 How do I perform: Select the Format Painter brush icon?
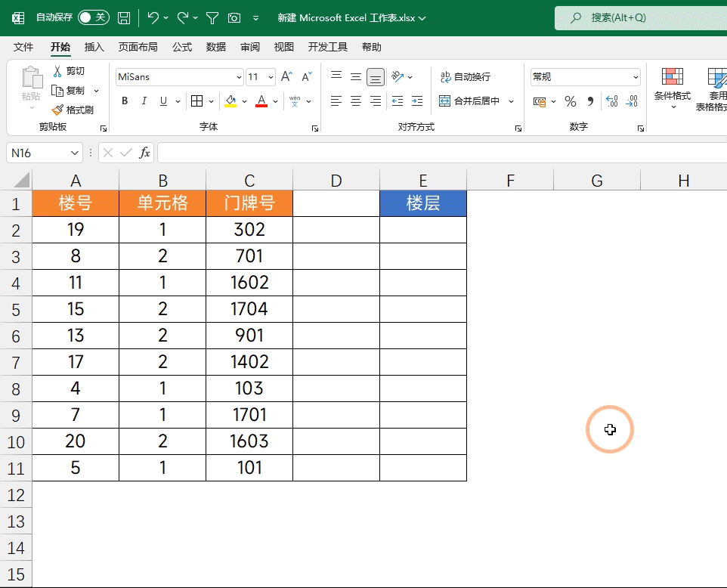coord(57,110)
